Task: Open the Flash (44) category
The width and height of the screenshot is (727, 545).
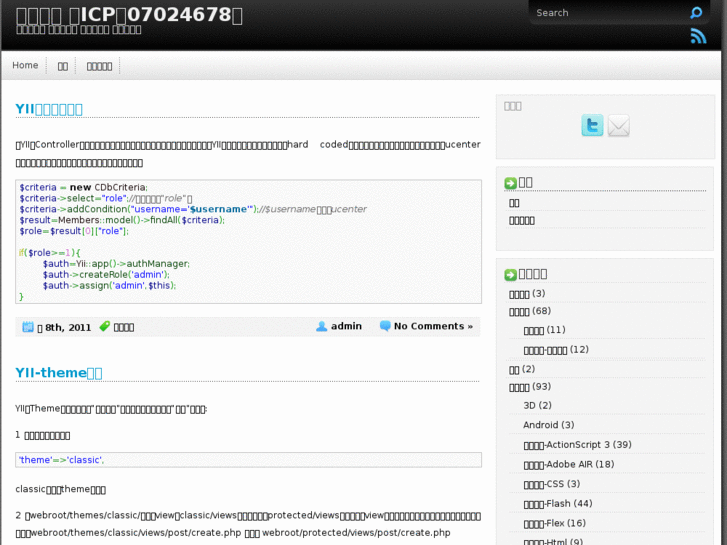Action: 558,504
